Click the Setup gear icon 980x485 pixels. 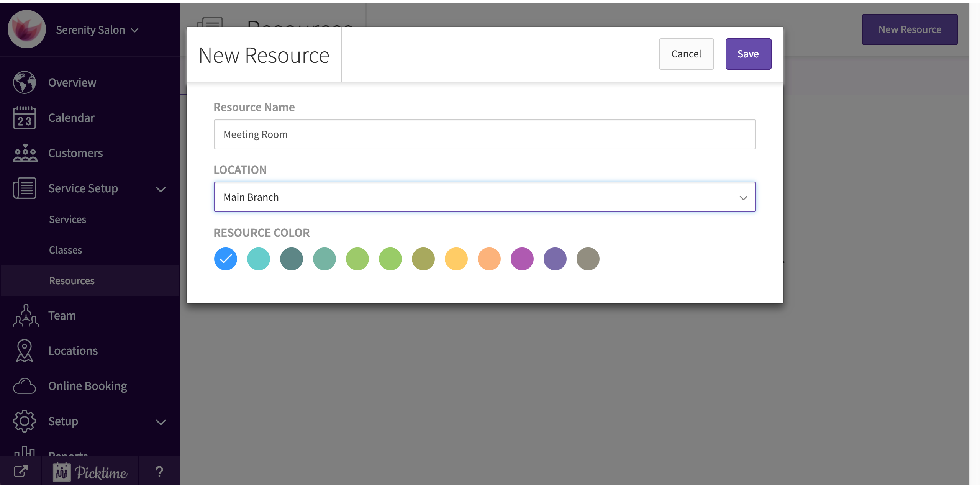coord(24,421)
